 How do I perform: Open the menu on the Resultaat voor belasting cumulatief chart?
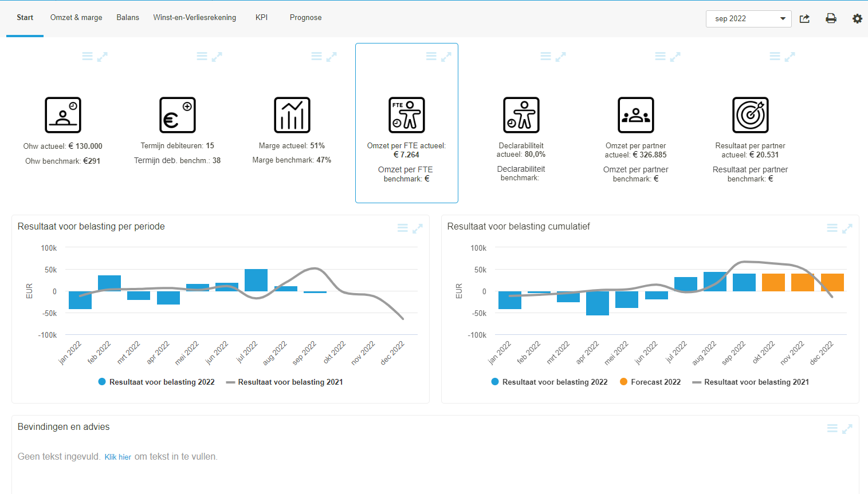(x=832, y=227)
